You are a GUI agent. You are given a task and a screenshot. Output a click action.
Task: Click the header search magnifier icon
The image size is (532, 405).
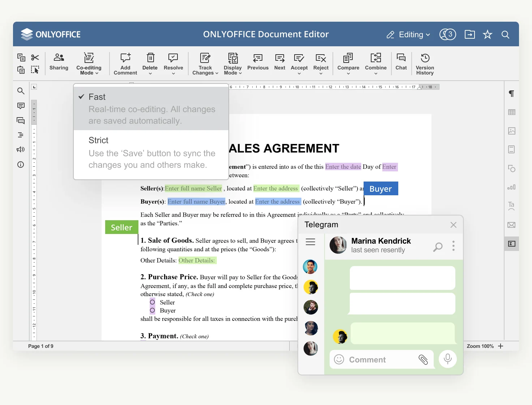click(x=506, y=35)
